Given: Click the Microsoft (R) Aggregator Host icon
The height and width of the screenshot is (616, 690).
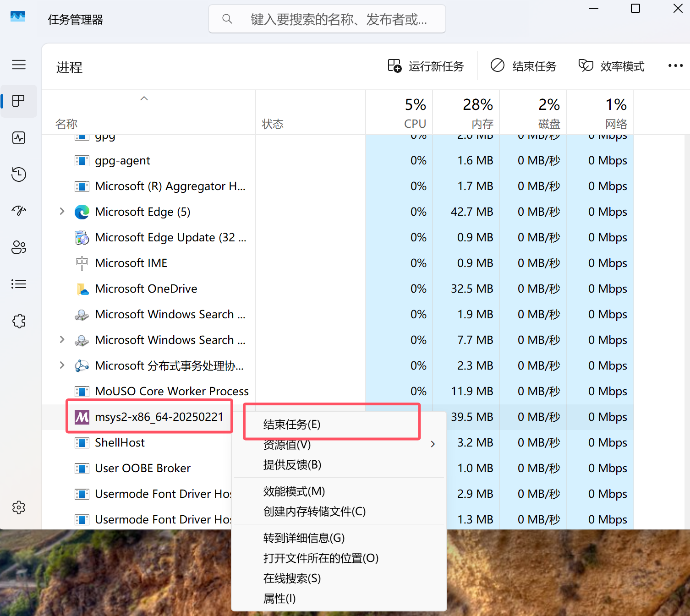Looking at the screenshot, I should (x=82, y=186).
